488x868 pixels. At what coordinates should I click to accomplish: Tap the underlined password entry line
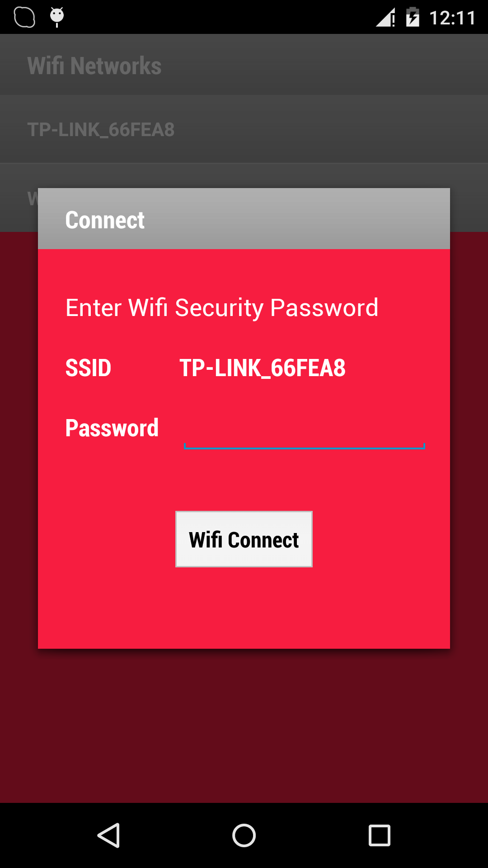(304, 446)
